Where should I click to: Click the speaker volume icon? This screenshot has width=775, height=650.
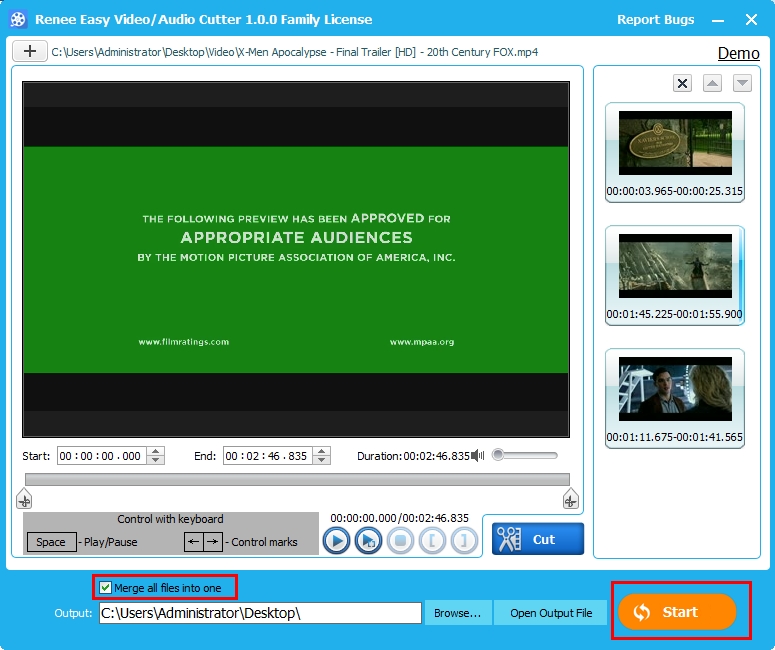478,455
